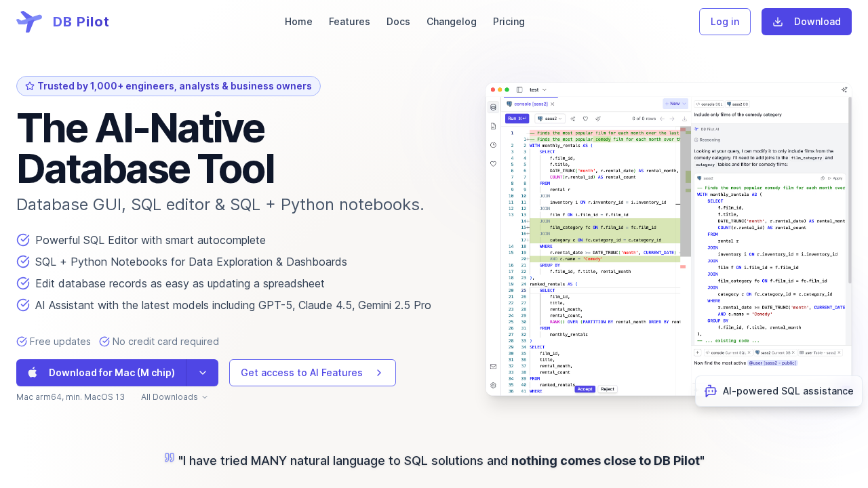Click Get access to AI Features
This screenshot has height=488, width=868.
pyautogui.click(x=312, y=373)
